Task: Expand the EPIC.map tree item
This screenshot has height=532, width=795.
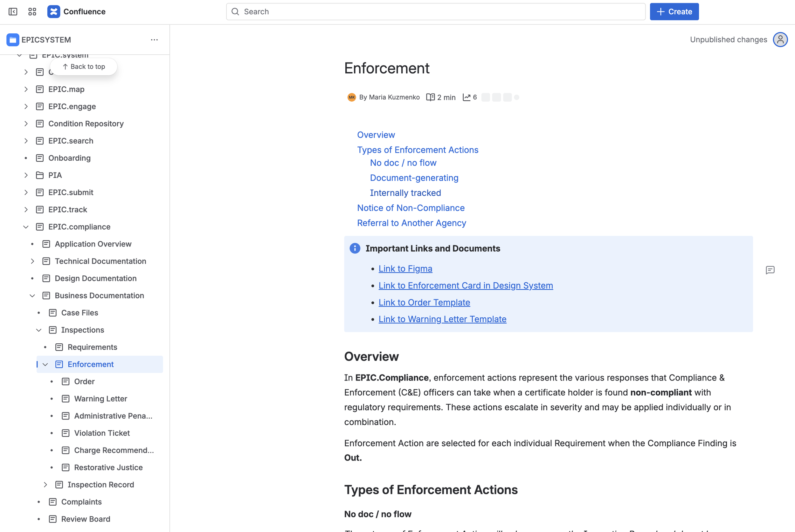Action: point(26,89)
